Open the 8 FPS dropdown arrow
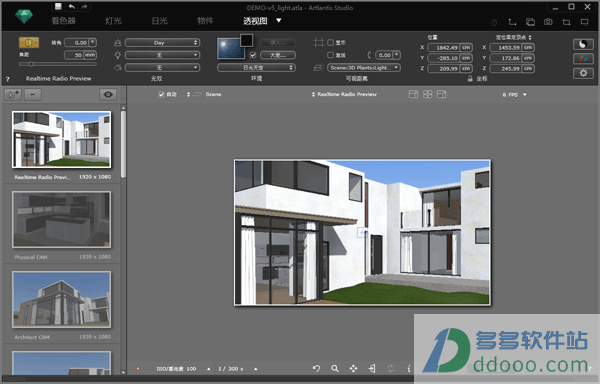The height and width of the screenshot is (384, 600). [x=525, y=94]
